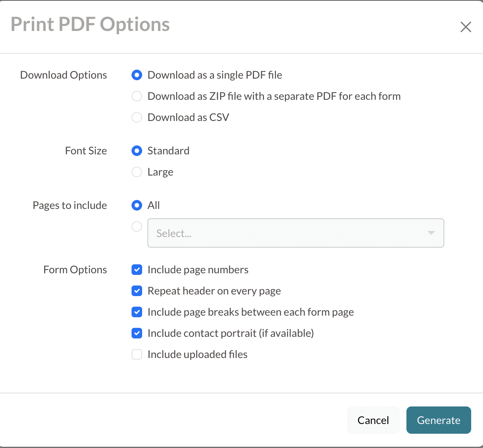Click the 'Include uploaded files' label text
The width and height of the screenshot is (483, 448).
coord(198,354)
